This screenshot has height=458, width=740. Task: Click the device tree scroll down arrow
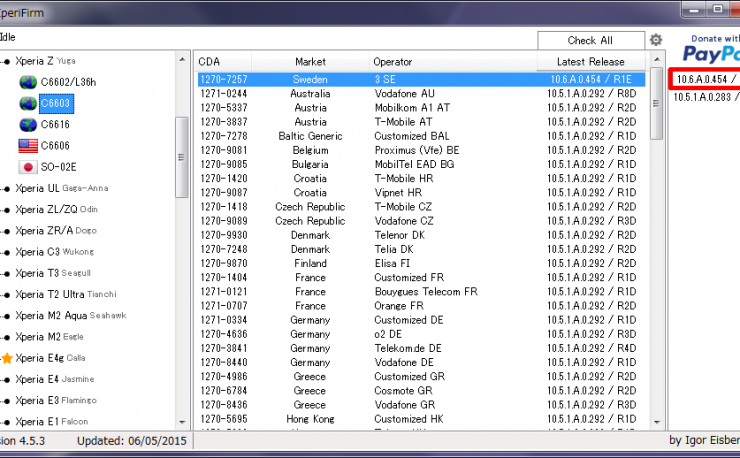182,422
